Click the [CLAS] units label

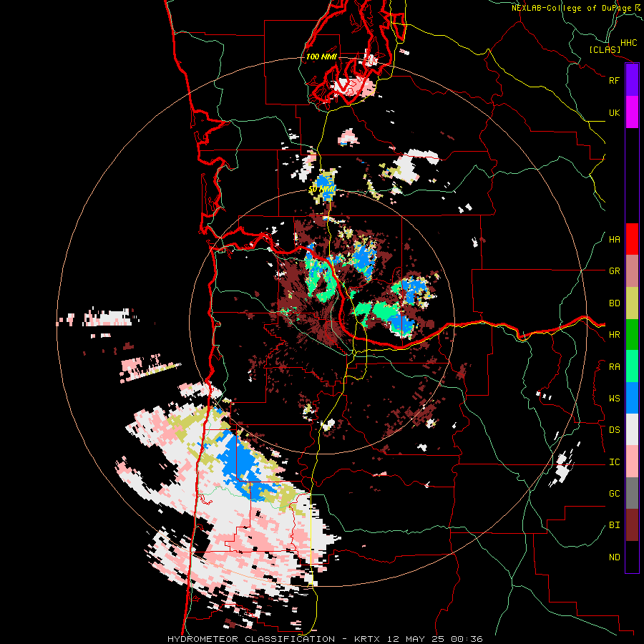[605, 50]
